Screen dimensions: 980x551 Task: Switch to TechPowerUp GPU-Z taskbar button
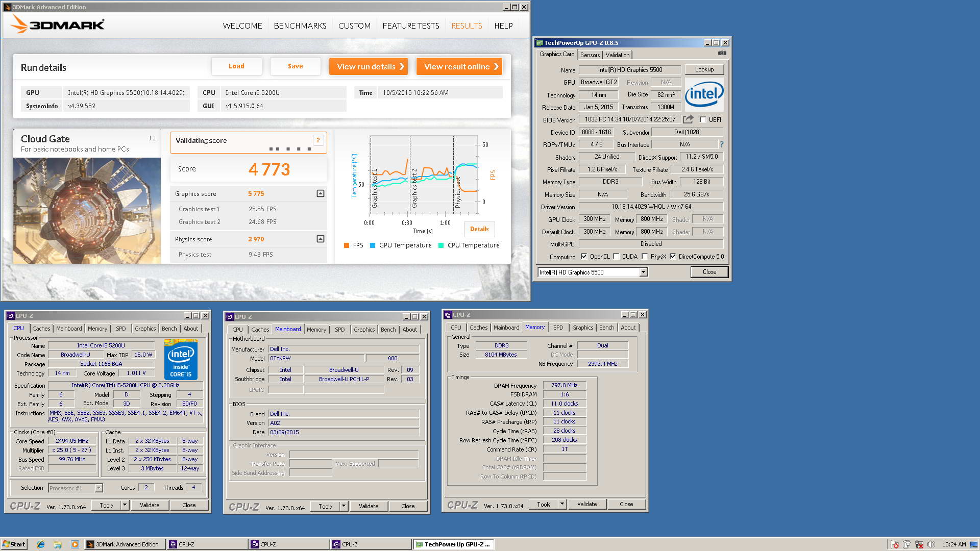point(453,544)
